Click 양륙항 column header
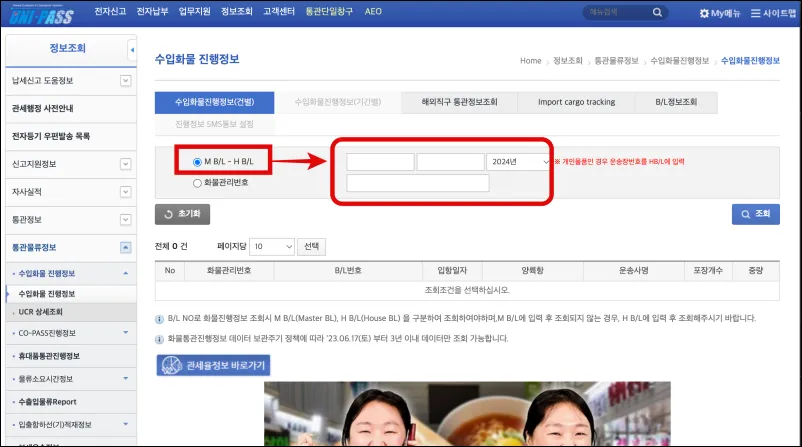 pyautogui.click(x=532, y=271)
